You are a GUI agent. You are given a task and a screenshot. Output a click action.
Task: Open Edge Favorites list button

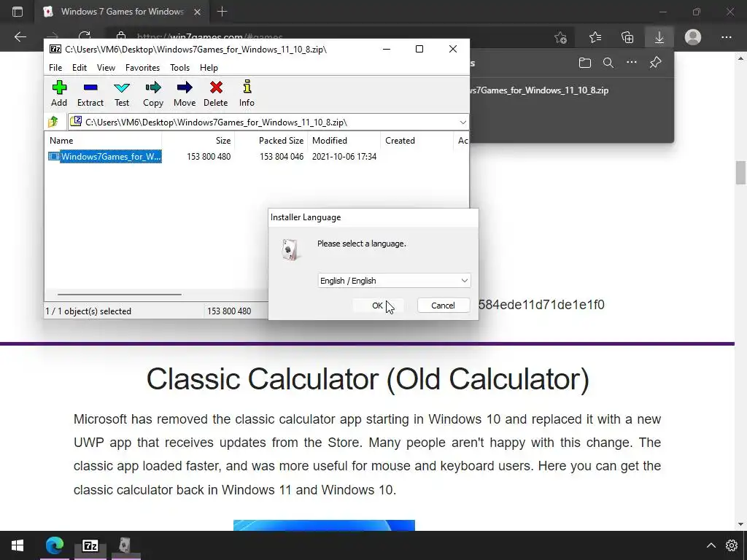(595, 37)
